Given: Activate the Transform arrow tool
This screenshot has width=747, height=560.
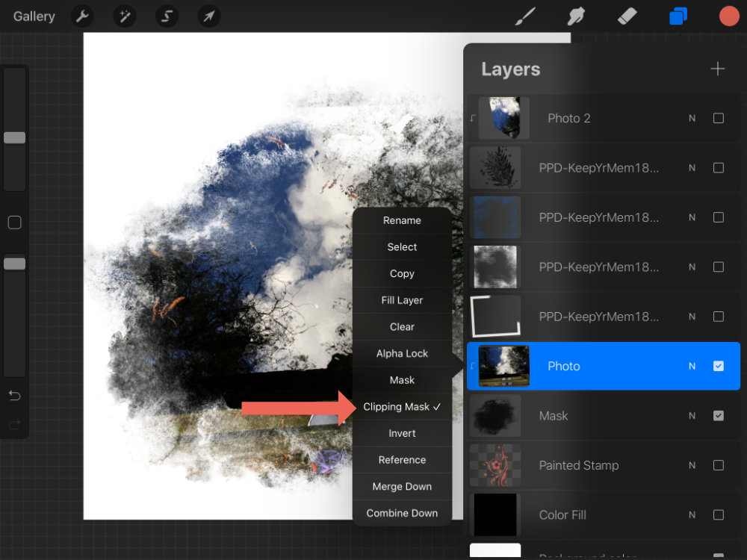Looking at the screenshot, I should click(208, 16).
